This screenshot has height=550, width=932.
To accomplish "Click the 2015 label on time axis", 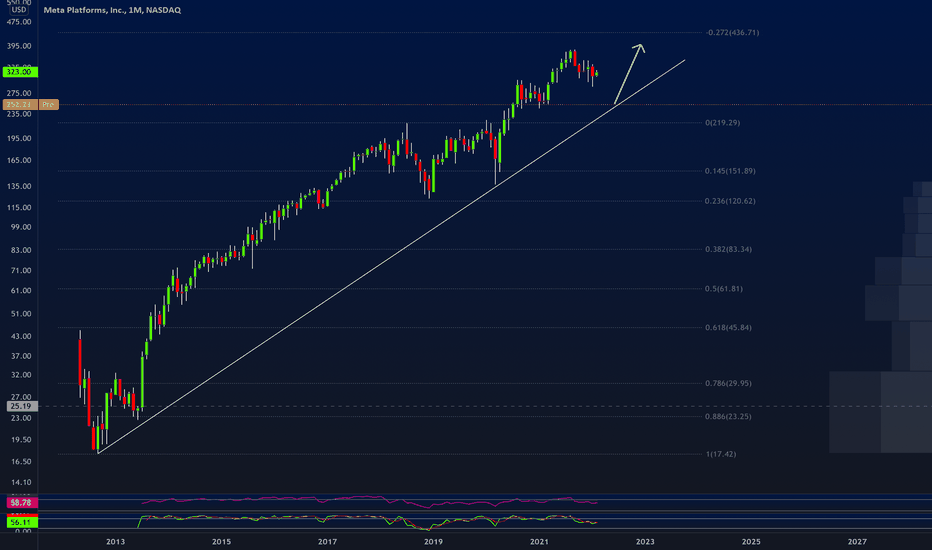I will pos(222,542).
